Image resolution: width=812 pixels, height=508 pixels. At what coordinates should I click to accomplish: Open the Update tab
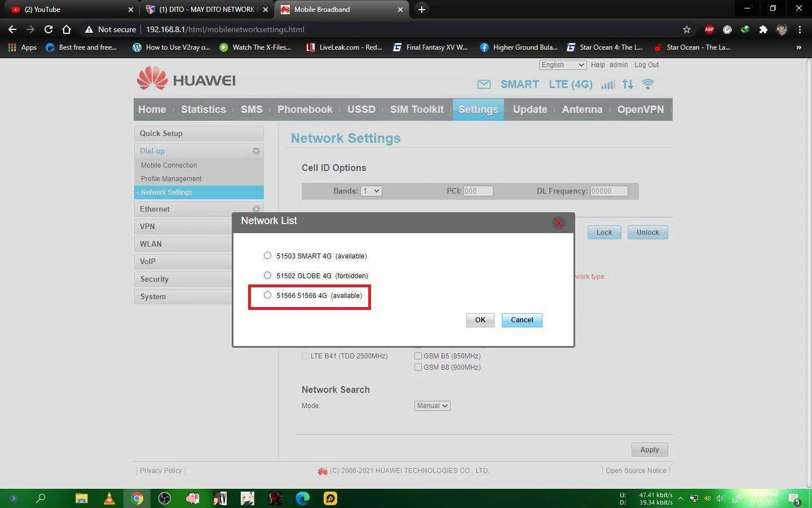pos(530,110)
